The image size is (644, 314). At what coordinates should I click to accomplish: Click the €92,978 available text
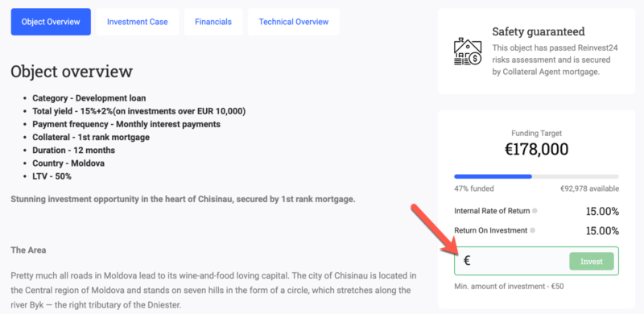[589, 189]
